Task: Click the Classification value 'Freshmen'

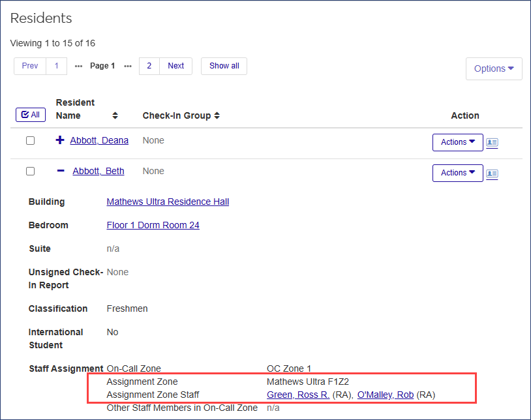Action: point(127,308)
